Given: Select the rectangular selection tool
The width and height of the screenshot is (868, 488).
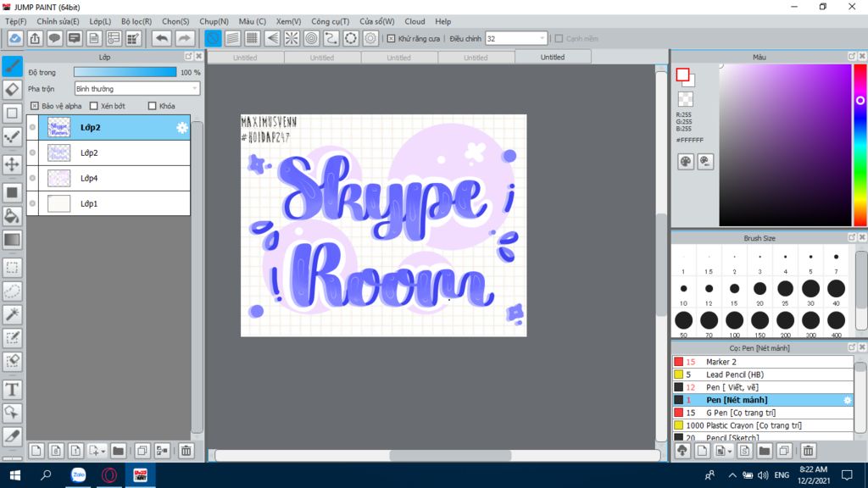Looking at the screenshot, I should [12, 267].
